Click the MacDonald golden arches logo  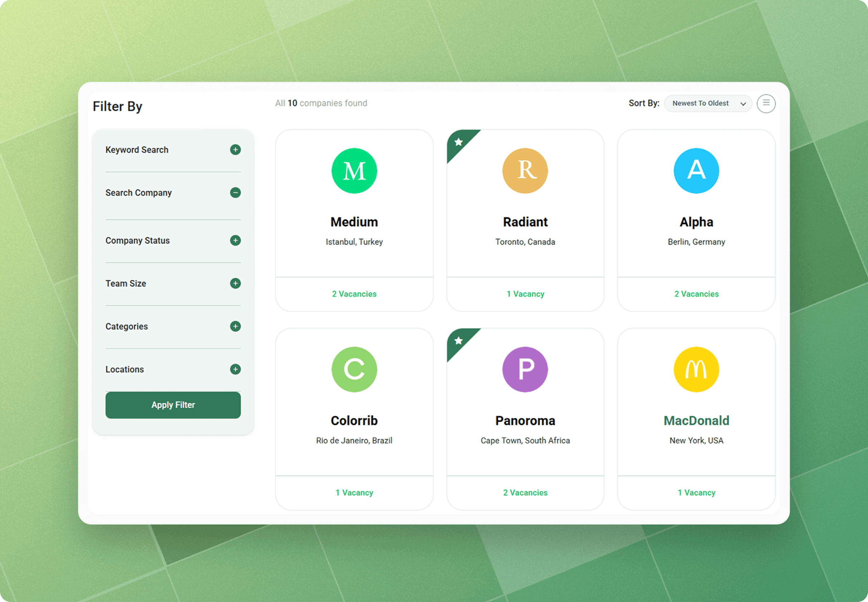pyautogui.click(x=696, y=369)
